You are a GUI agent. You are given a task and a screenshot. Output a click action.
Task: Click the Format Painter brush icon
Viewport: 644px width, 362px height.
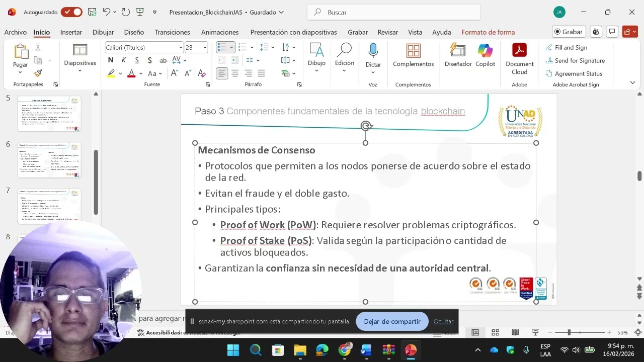tap(38, 73)
